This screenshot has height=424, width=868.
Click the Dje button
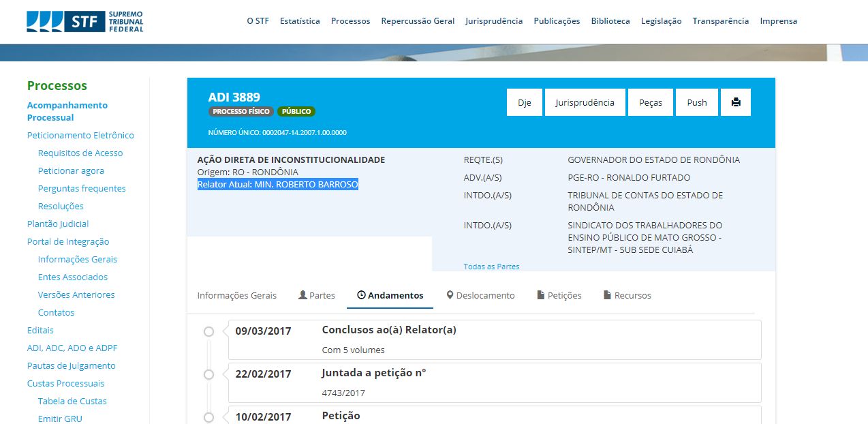coord(525,102)
